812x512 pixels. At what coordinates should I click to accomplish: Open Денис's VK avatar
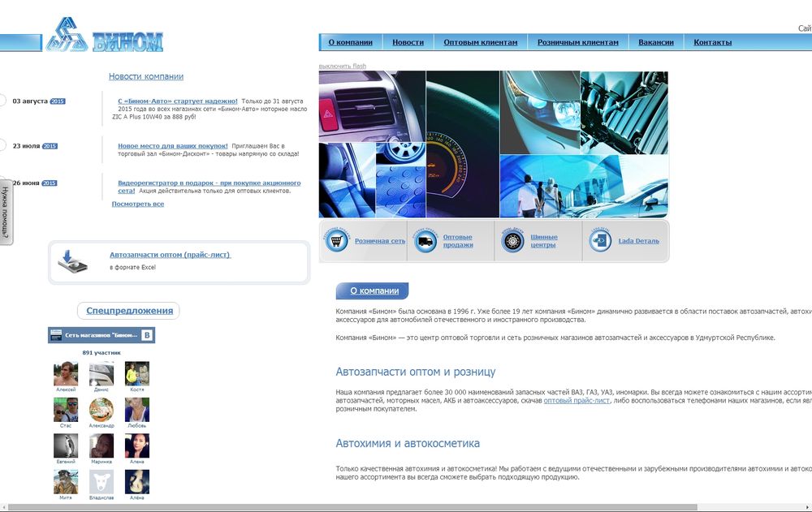click(101, 373)
